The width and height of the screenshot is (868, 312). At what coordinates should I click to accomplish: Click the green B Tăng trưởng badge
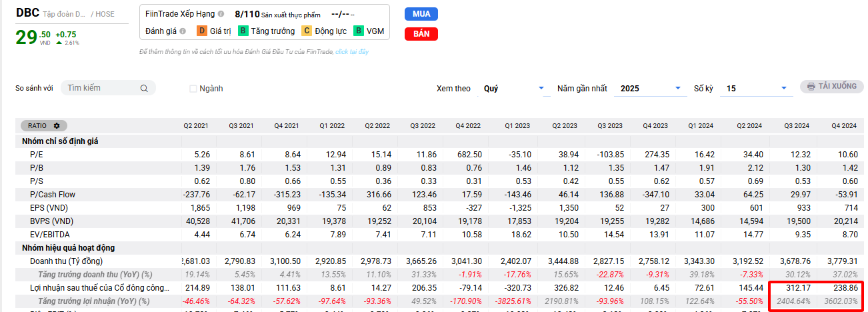coord(244,31)
